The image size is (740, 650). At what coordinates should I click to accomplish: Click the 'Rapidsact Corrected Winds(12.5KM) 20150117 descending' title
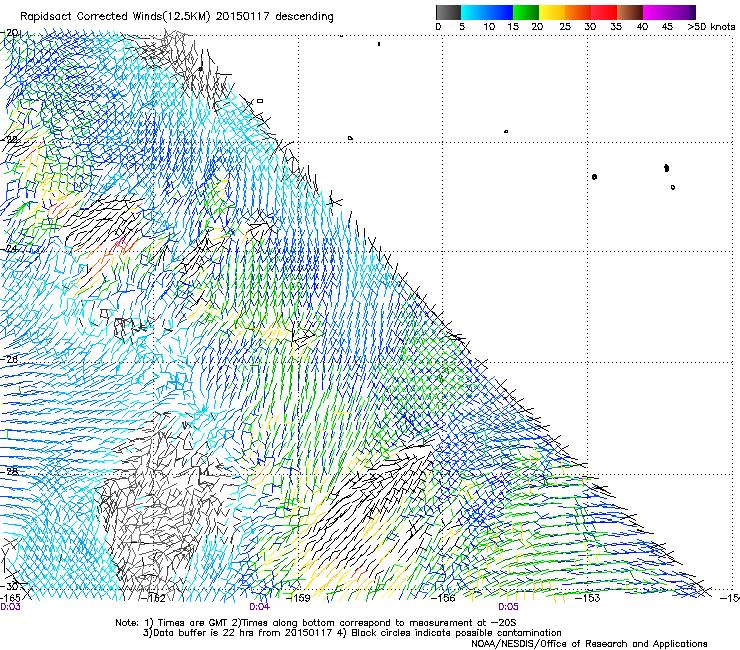tap(177, 17)
